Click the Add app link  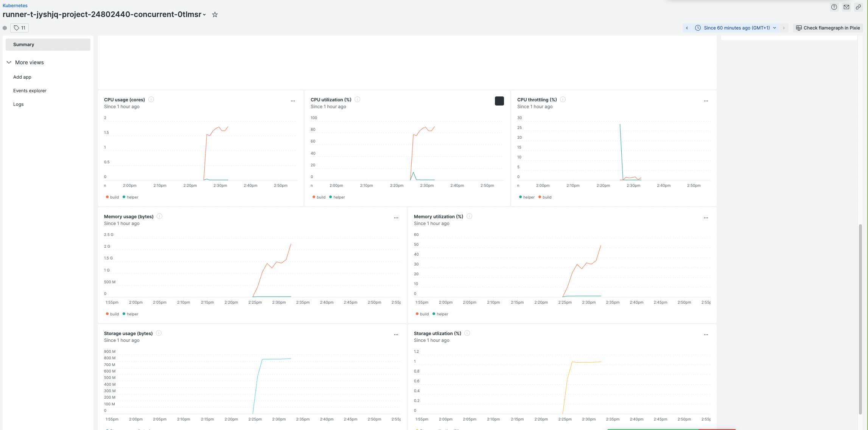[x=22, y=77]
